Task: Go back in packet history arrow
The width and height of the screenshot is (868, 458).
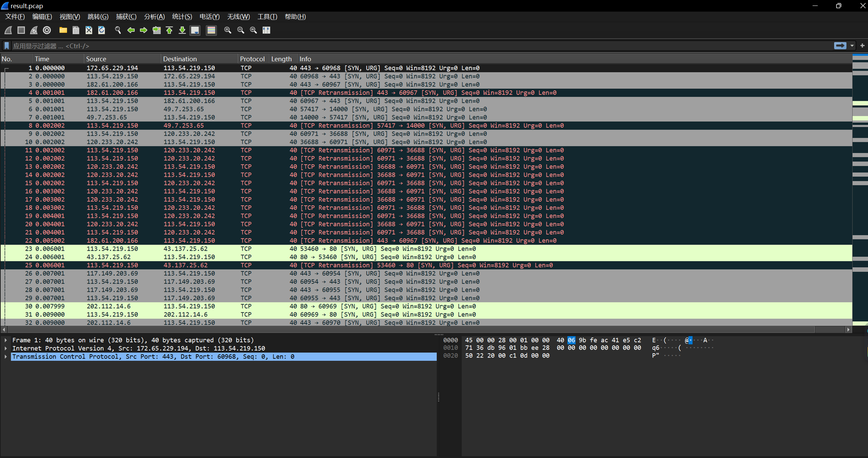Action: pos(131,30)
